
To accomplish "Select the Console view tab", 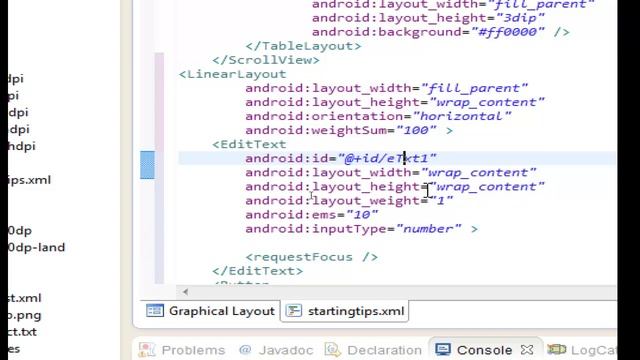I will tap(484, 350).
